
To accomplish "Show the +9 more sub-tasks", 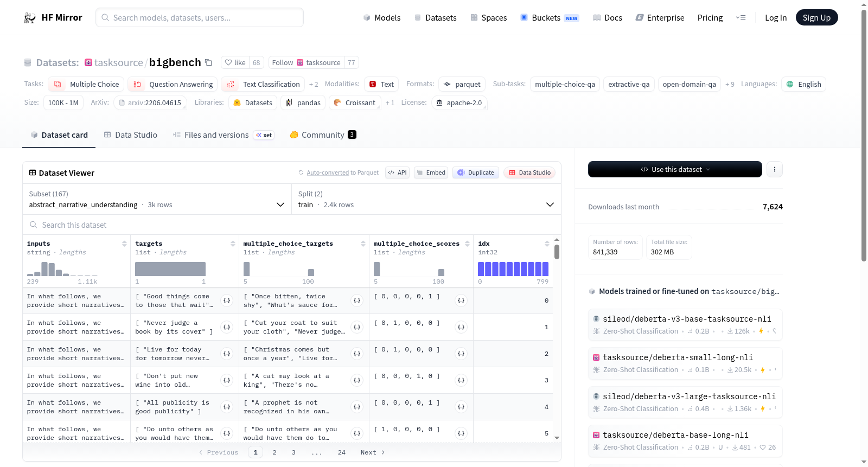I will (x=730, y=84).
